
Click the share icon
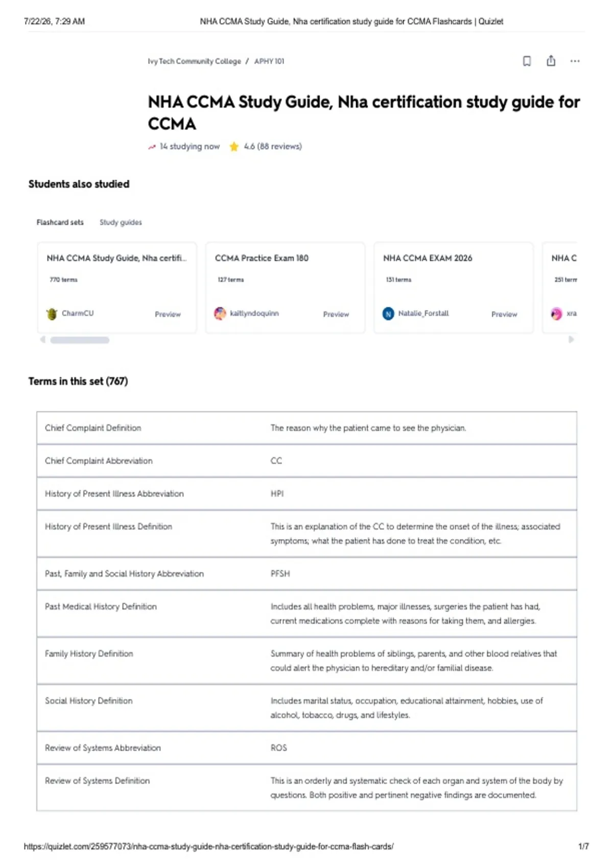(551, 61)
